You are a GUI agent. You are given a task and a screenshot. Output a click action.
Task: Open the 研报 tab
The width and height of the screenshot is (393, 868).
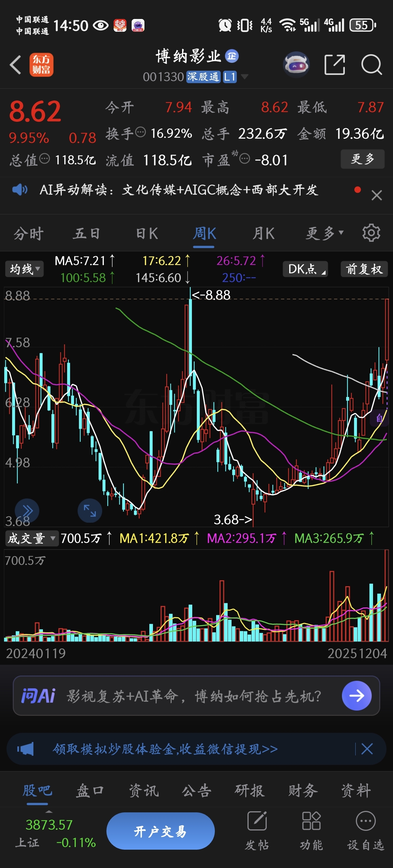coord(250,790)
